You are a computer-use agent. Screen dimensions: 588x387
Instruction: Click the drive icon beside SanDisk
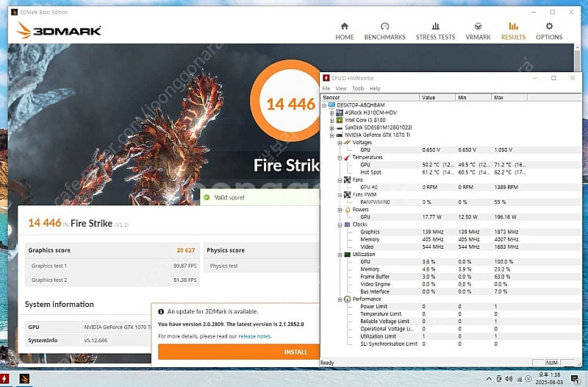pyautogui.click(x=340, y=127)
